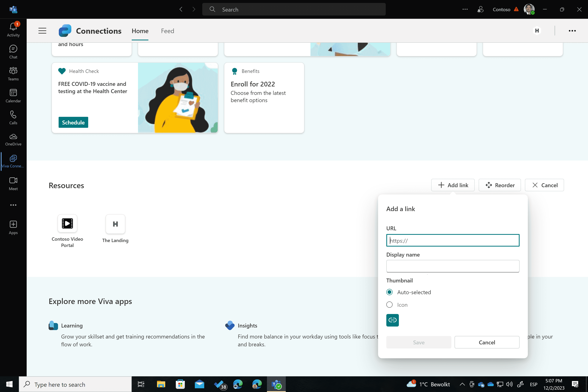This screenshot has width=588, height=392.
Task: Open File Explorer from the taskbar
Action: [x=161, y=384]
